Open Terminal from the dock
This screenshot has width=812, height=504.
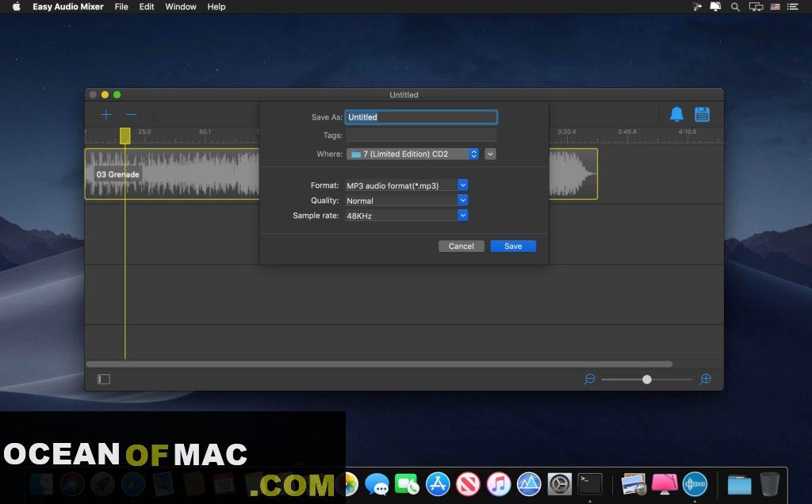590,485
